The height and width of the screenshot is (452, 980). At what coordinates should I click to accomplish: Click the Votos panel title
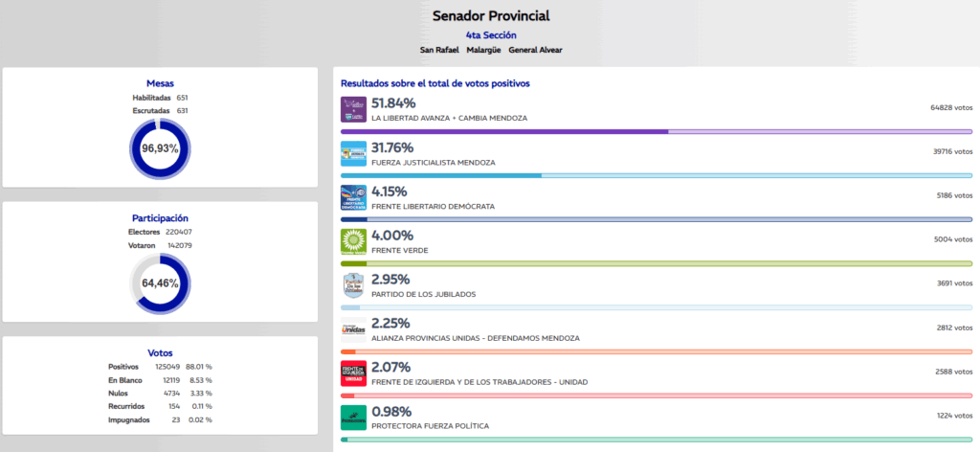pyautogui.click(x=160, y=352)
